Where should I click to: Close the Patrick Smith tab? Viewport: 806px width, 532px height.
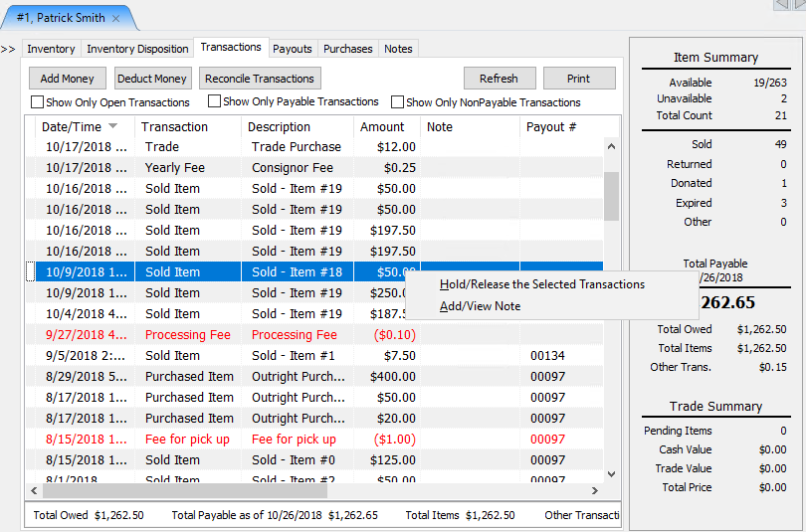pyautogui.click(x=116, y=18)
